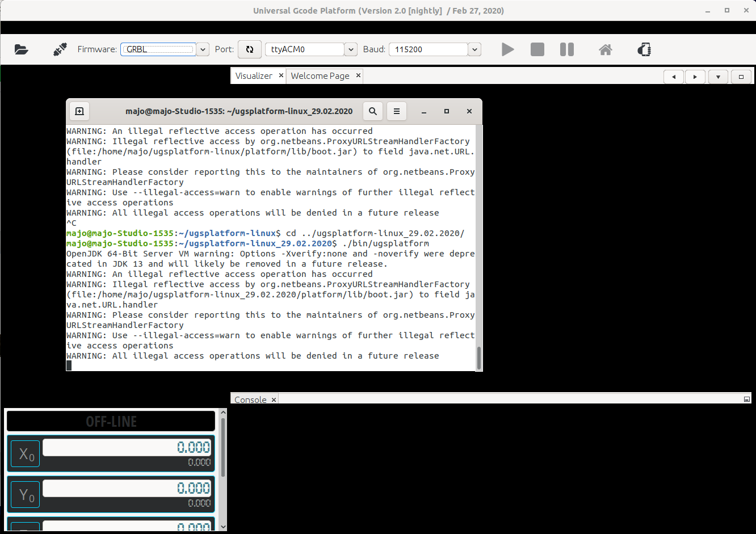Click the terminal title bar text

pyautogui.click(x=239, y=111)
